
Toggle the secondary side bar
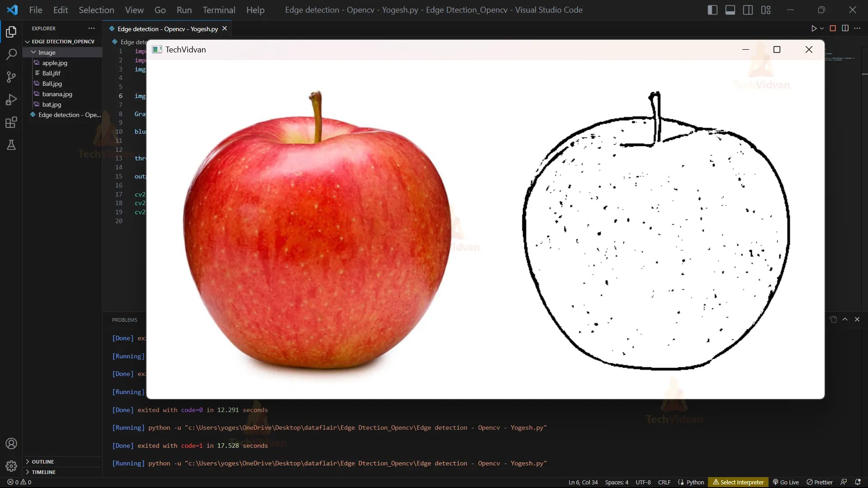point(748,9)
